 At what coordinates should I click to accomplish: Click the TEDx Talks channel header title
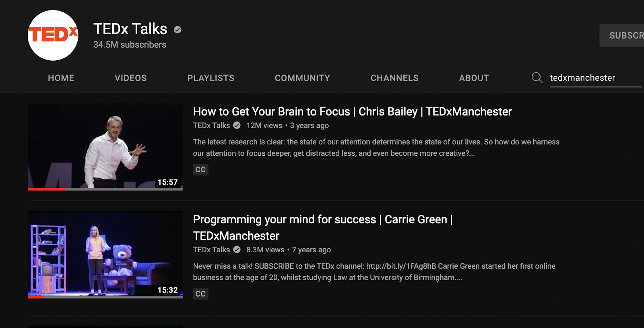(x=130, y=29)
